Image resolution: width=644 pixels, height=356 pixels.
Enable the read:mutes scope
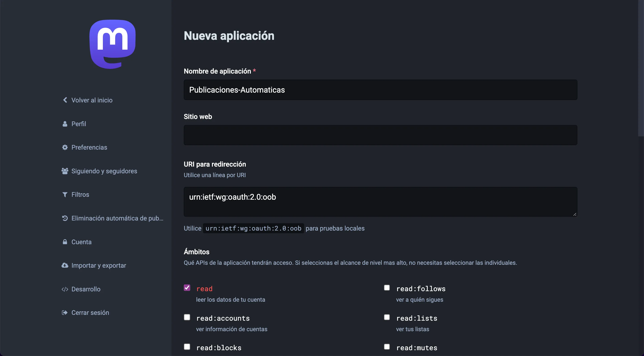point(387,347)
